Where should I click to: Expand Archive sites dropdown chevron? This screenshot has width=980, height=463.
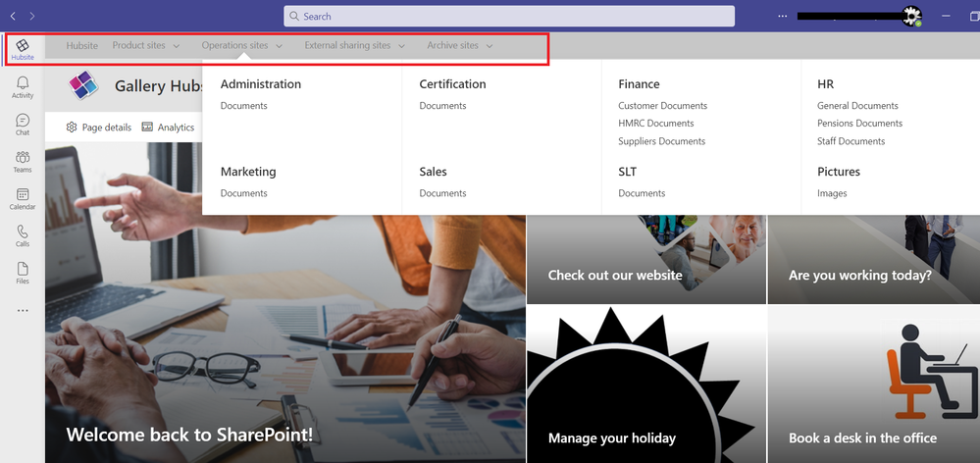coord(490,45)
